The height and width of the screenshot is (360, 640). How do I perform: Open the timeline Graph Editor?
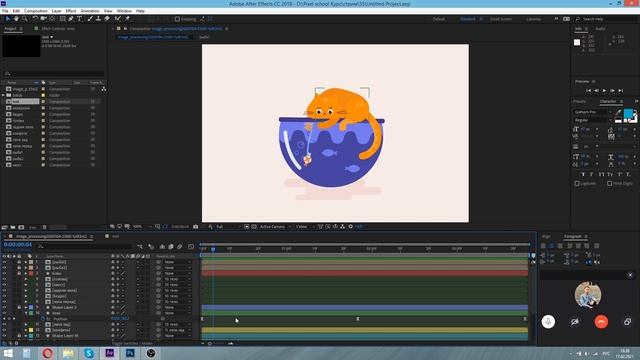(191, 247)
